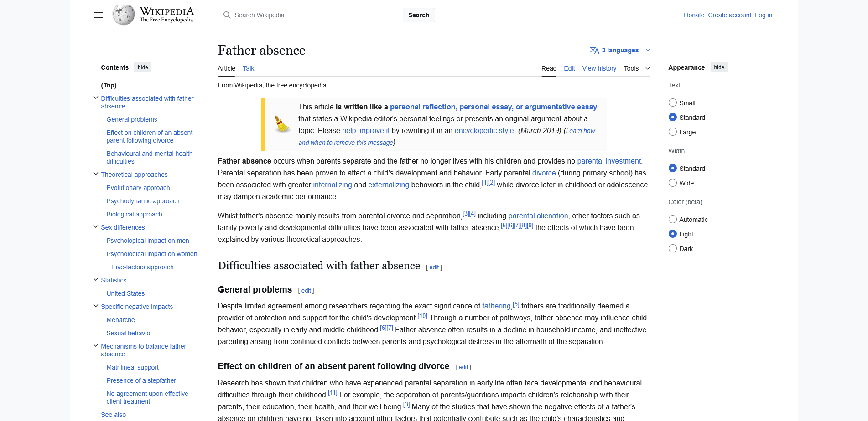Go to Biological approach in contents
Screen dimensions: 868x421
[134, 214]
